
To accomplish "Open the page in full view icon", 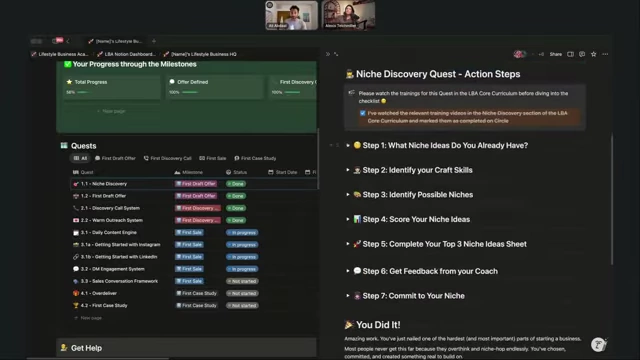I will (336, 54).
